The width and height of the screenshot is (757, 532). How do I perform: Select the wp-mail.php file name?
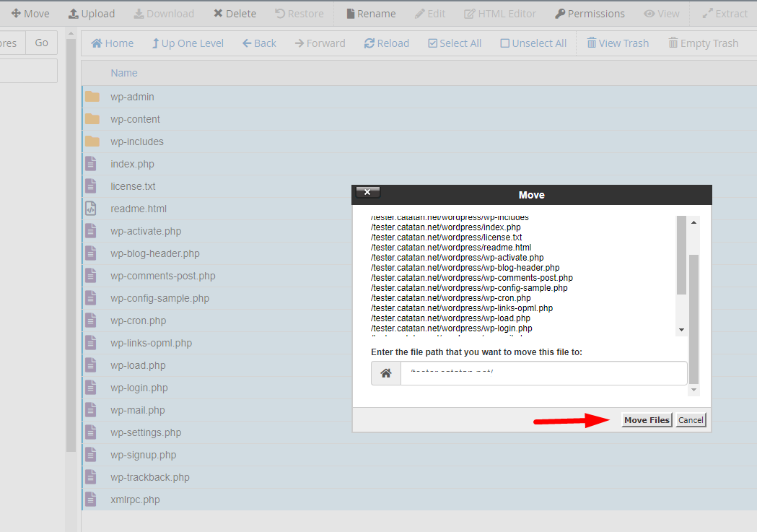pos(138,410)
